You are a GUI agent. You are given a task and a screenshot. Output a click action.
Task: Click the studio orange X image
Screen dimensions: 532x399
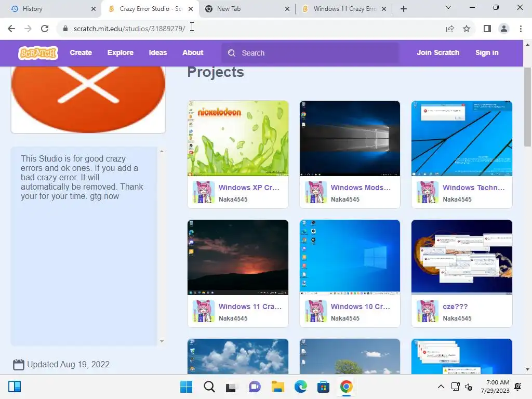click(x=88, y=99)
